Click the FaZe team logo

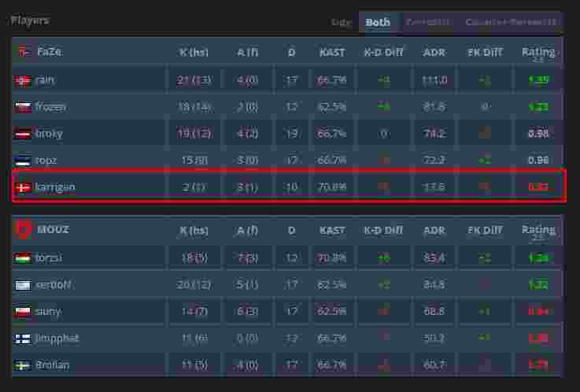(x=24, y=51)
